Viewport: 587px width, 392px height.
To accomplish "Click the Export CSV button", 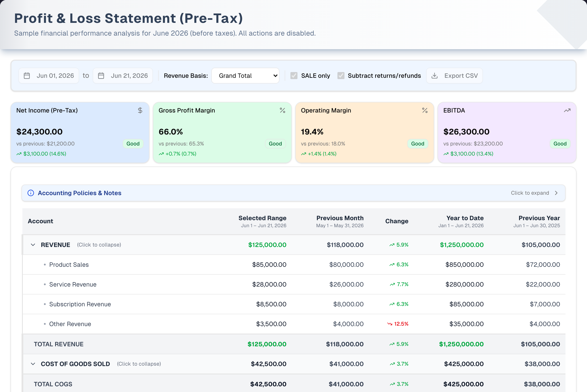I will [454, 76].
